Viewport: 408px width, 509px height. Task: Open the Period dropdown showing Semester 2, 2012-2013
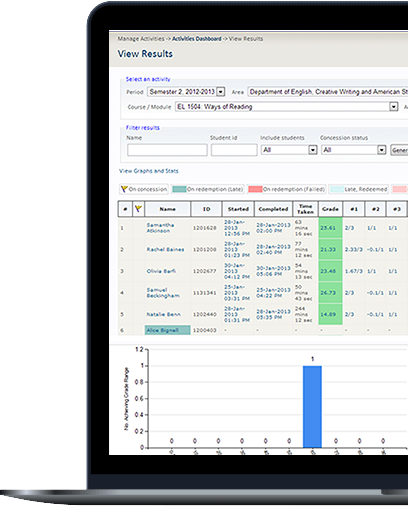pyautogui.click(x=186, y=92)
